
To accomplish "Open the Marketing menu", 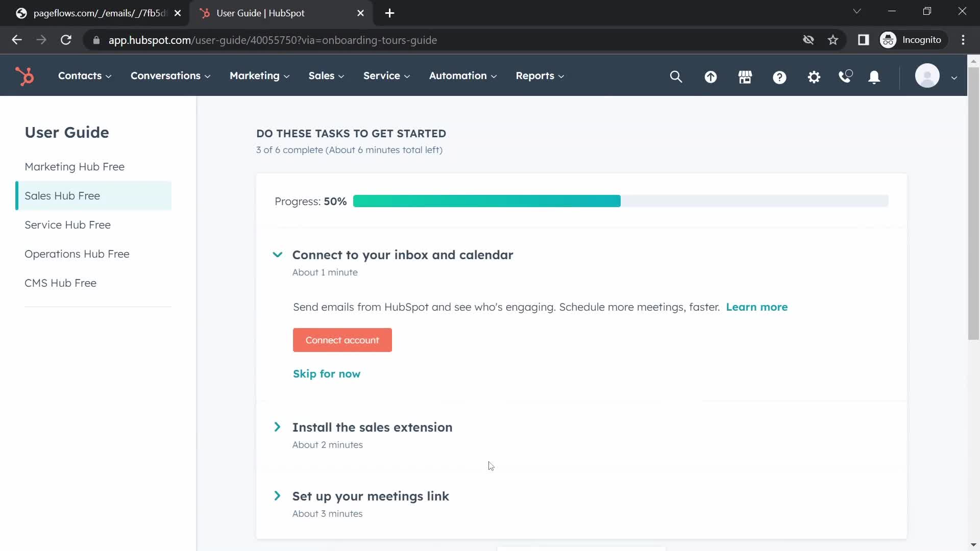I will click(260, 76).
